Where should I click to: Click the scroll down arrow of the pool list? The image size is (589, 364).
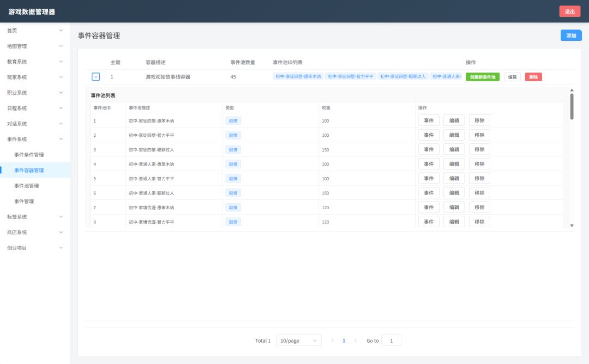572,226
